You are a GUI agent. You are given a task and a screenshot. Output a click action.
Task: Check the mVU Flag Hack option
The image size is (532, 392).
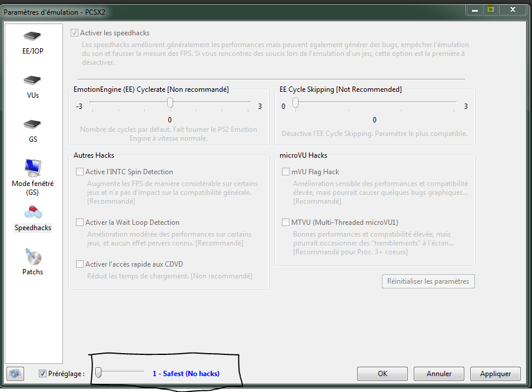pyautogui.click(x=286, y=172)
